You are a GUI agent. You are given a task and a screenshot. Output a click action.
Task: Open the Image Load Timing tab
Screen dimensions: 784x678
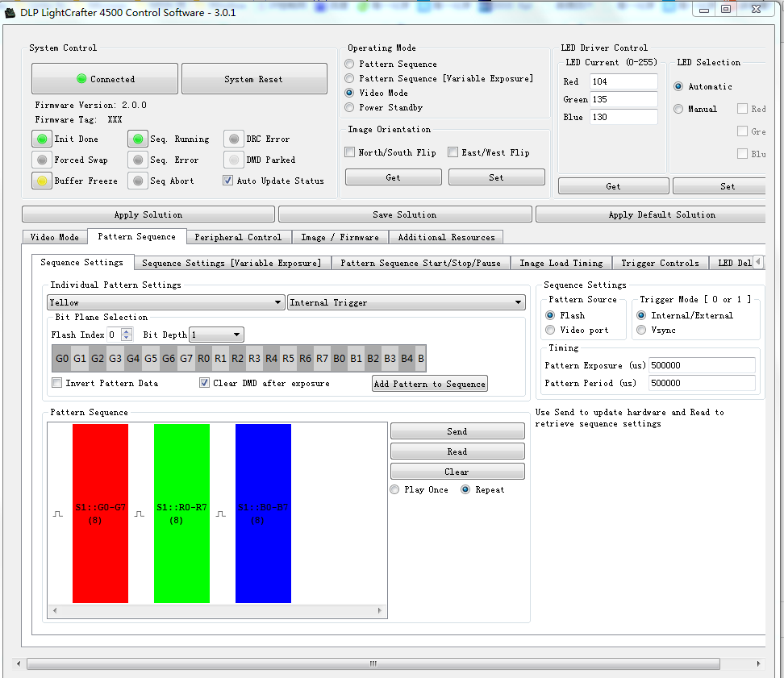click(x=561, y=263)
